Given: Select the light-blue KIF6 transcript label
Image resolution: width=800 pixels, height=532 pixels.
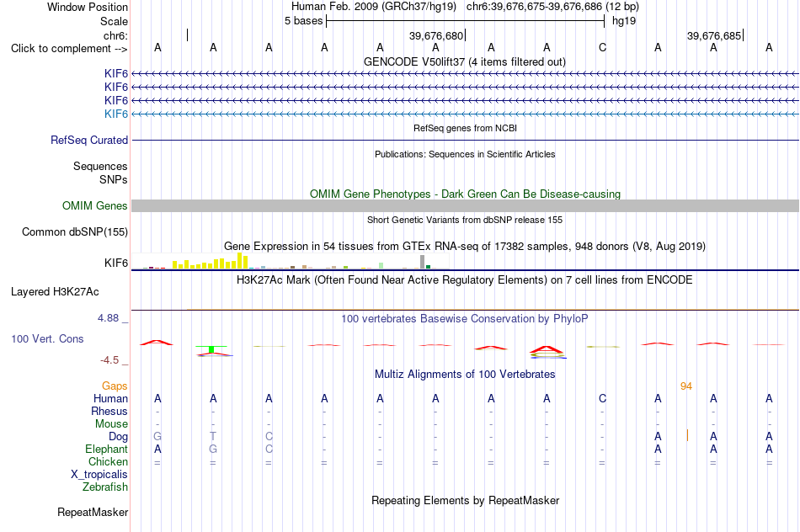Looking at the screenshot, I should click(116, 114).
